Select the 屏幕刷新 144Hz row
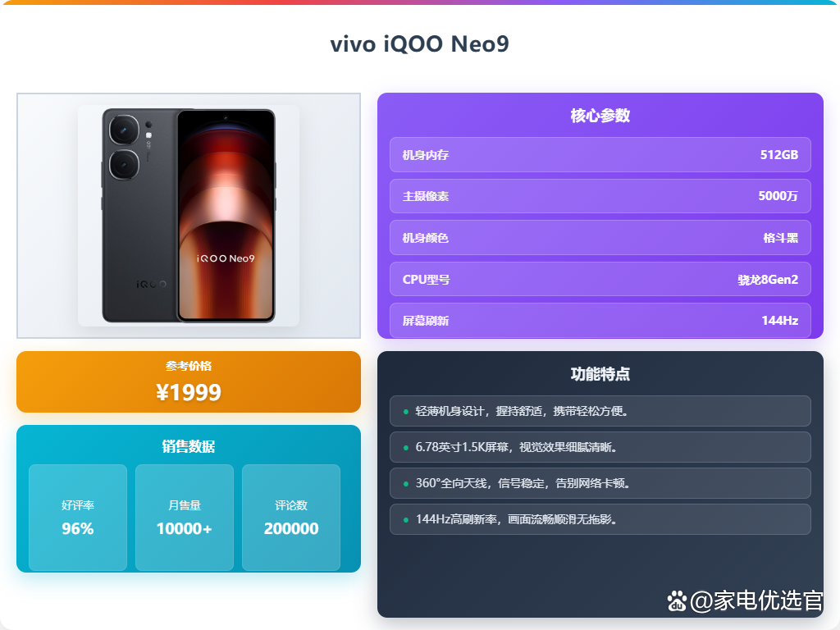The width and height of the screenshot is (840, 630). [x=600, y=321]
